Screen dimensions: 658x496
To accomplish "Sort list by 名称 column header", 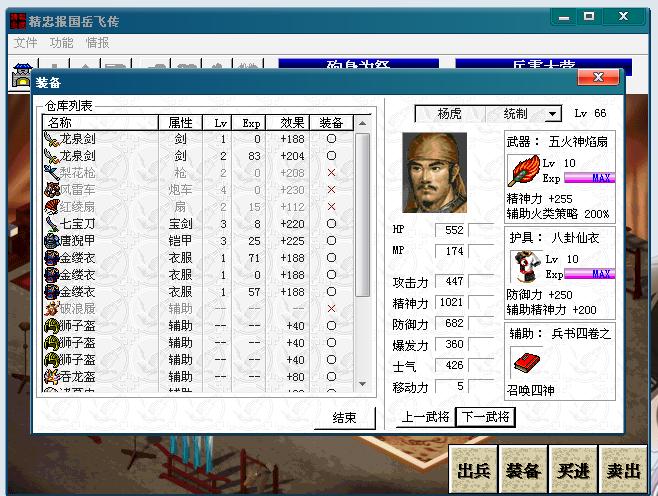I will [100, 123].
